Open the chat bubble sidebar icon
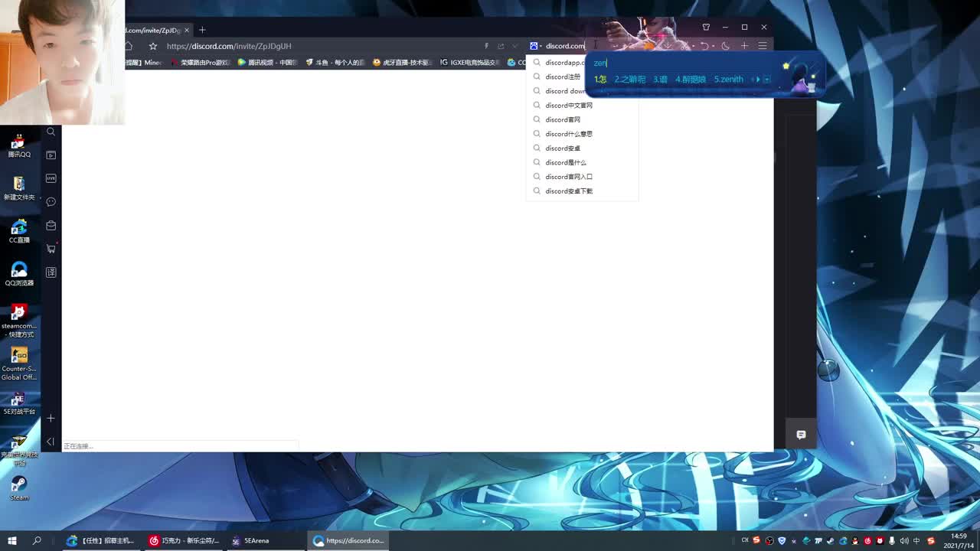Image resolution: width=980 pixels, height=551 pixels. [x=51, y=202]
